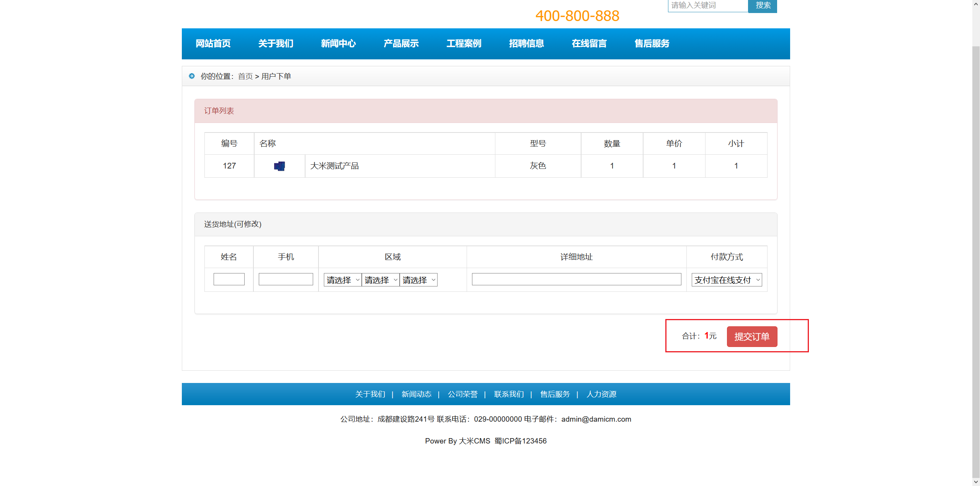Select 售后服务 in the top navigation
The width and height of the screenshot is (980, 486).
coord(652,44)
